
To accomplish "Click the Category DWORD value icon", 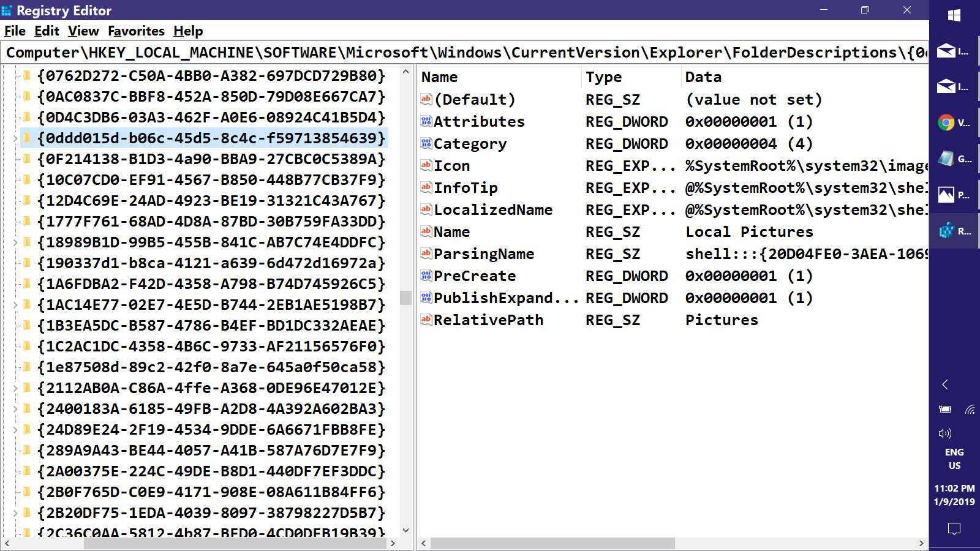I will (x=426, y=143).
